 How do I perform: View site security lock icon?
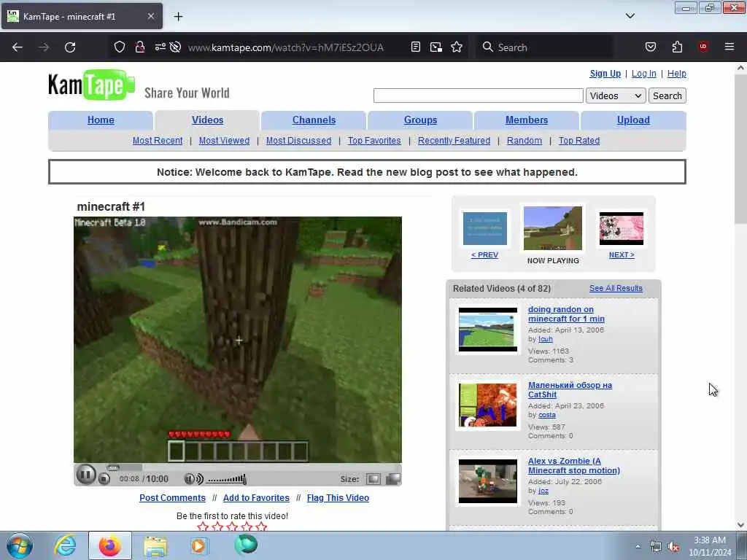click(140, 47)
